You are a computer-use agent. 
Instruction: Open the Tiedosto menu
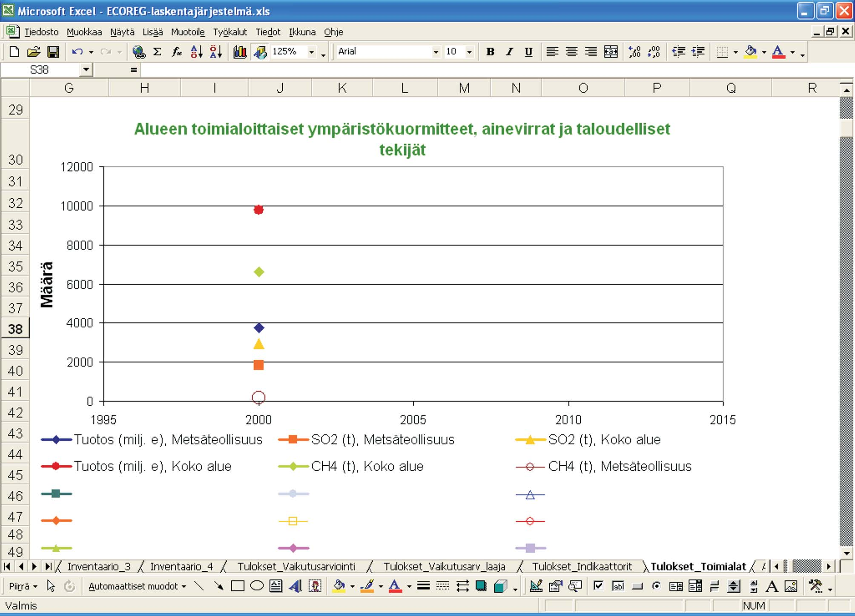tap(41, 32)
